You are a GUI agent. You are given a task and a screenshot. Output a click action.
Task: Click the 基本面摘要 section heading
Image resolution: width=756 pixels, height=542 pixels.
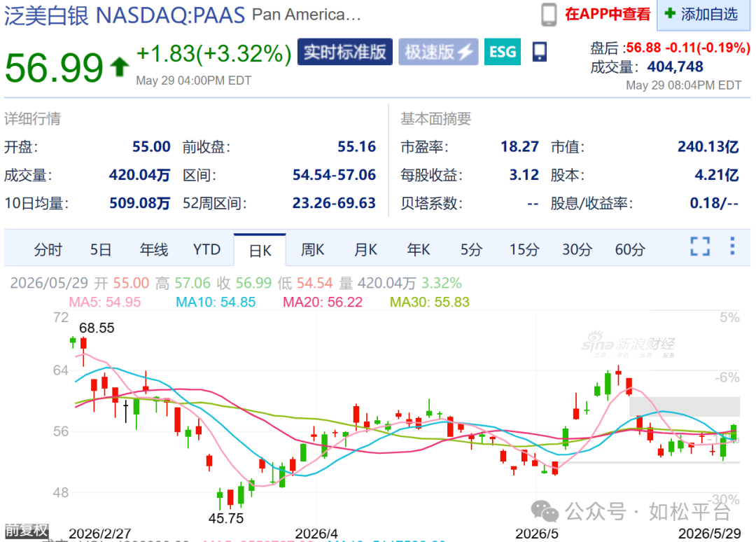tap(436, 118)
